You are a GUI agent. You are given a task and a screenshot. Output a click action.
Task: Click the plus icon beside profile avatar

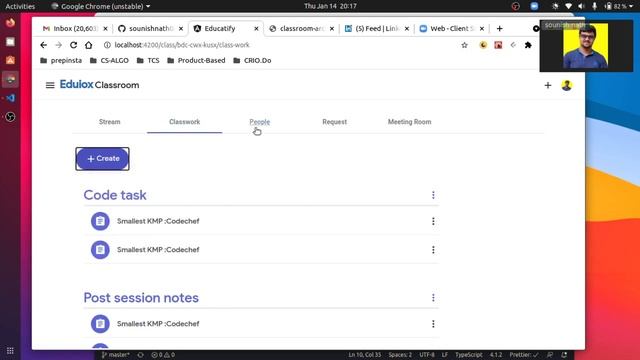[x=548, y=85]
